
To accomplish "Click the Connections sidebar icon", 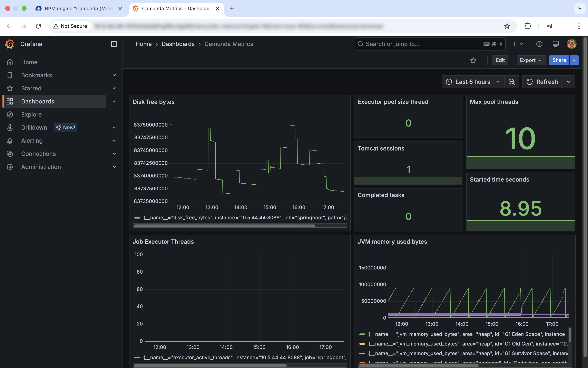I will pyautogui.click(x=10, y=154).
